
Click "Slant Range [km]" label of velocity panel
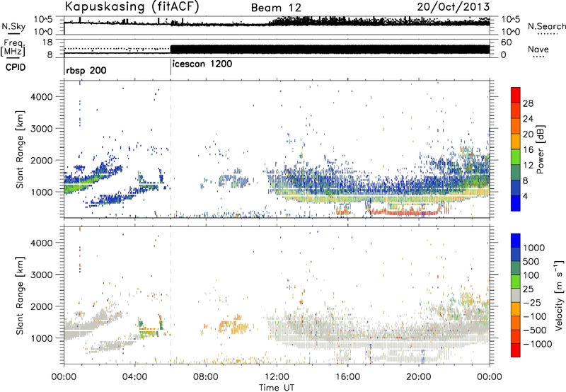point(20,295)
